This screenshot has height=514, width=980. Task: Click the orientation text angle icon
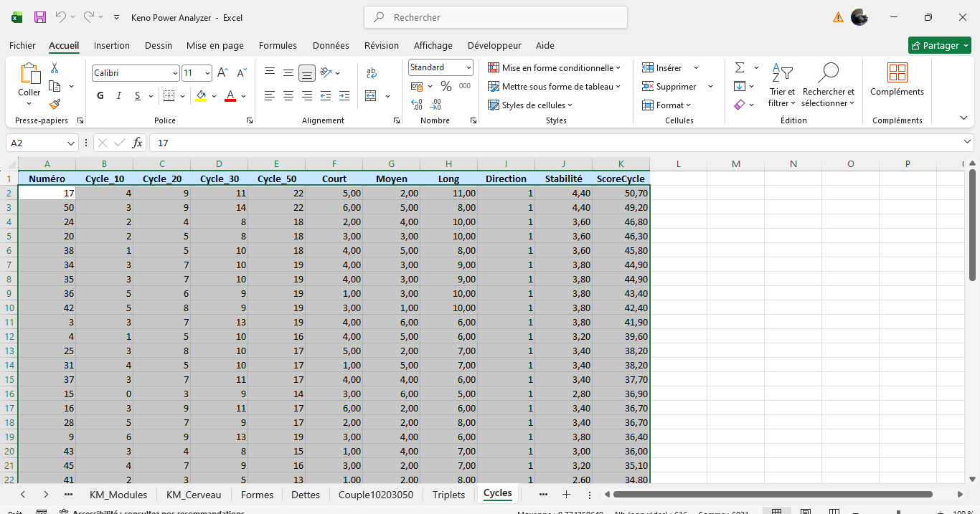tap(326, 72)
